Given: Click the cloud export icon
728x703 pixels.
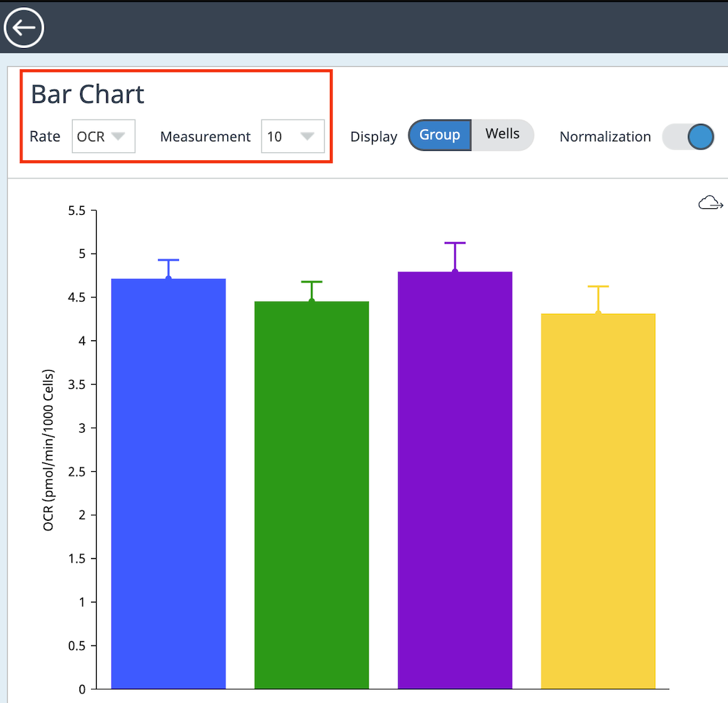Looking at the screenshot, I should 710,203.
